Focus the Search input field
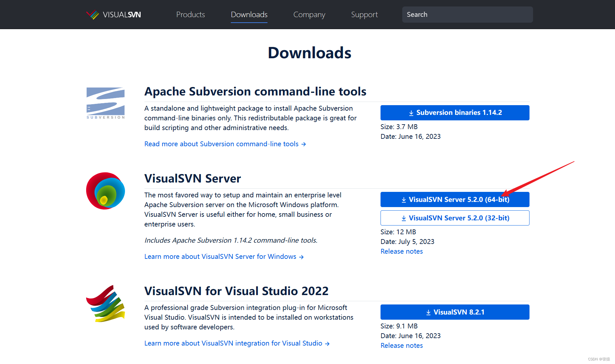 [467, 15]
